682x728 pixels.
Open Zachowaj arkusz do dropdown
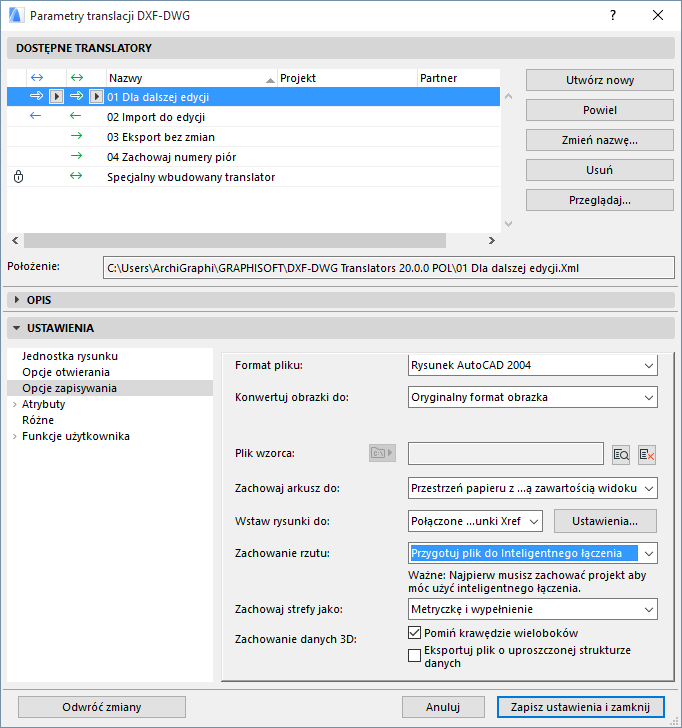coord(533,488)
